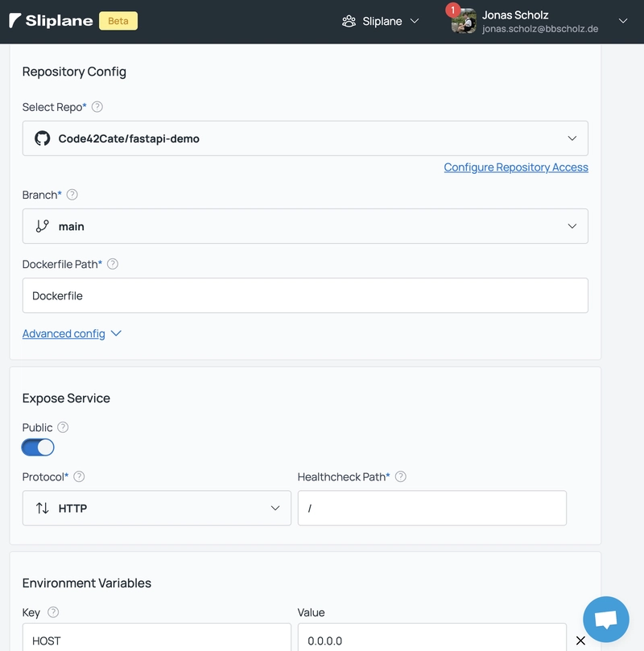
Task: Click the branch icon next to main
Action: click(41, 226)
